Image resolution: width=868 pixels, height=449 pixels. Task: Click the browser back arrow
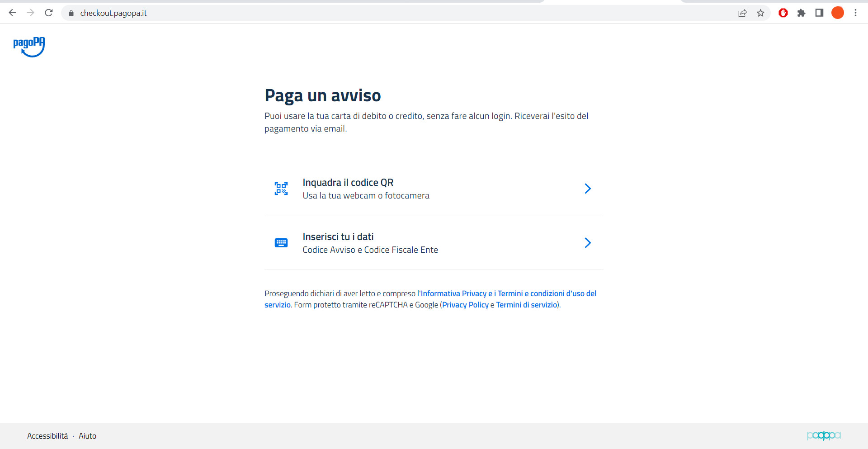point(13,13)
